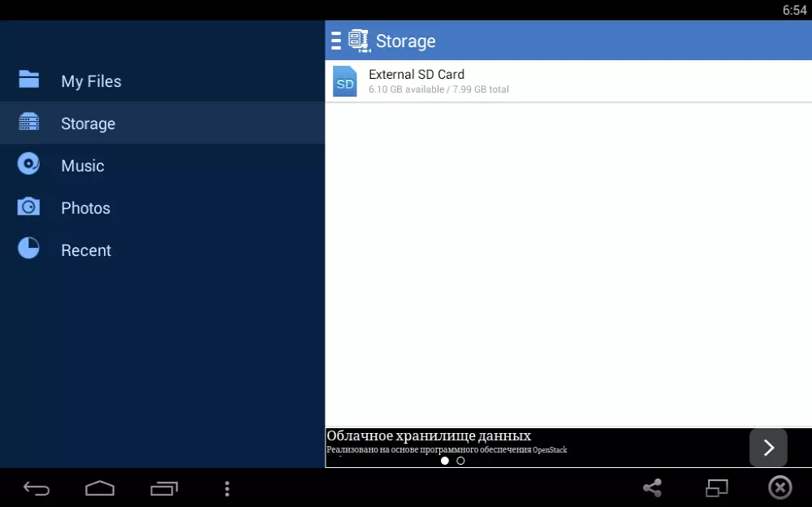This screenshot has width=812, height=507.
Task: Click the Облачное хранилище данных ad text
Action: click(x=429, y=436)
